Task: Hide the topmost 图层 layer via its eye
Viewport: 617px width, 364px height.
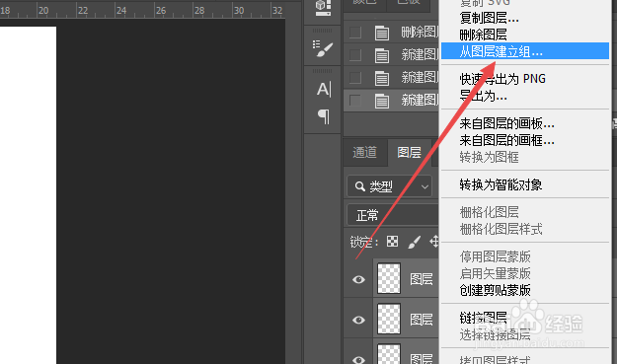Action: 358,279
